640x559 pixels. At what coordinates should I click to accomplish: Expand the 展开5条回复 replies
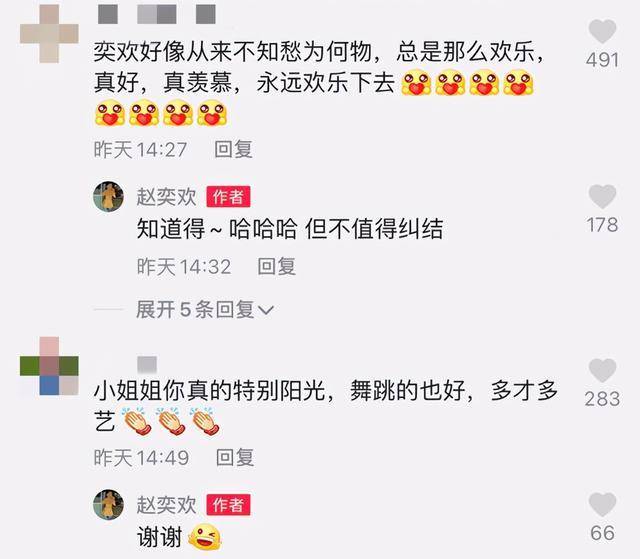tap(204, 310)
